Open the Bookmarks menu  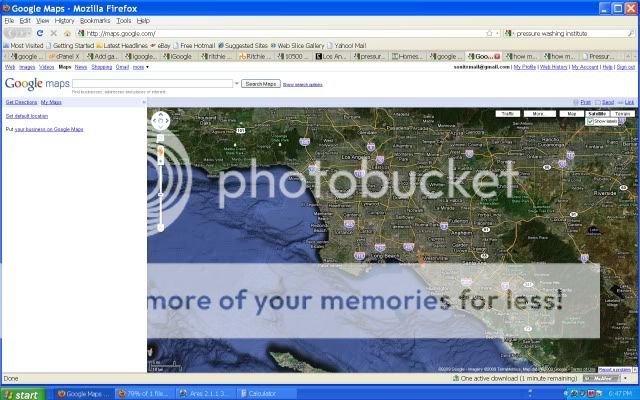95,20
